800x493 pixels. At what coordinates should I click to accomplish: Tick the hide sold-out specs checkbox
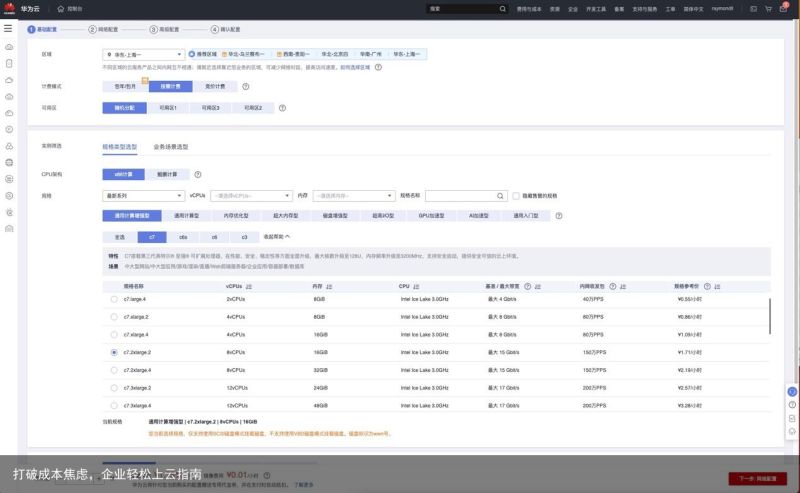click(x=516, y=196)
